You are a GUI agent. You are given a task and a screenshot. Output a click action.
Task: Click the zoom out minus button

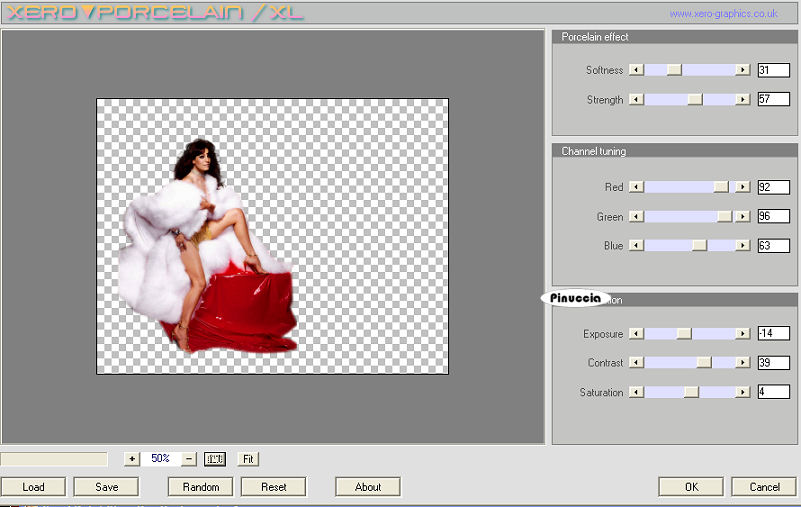click(189, 459)
